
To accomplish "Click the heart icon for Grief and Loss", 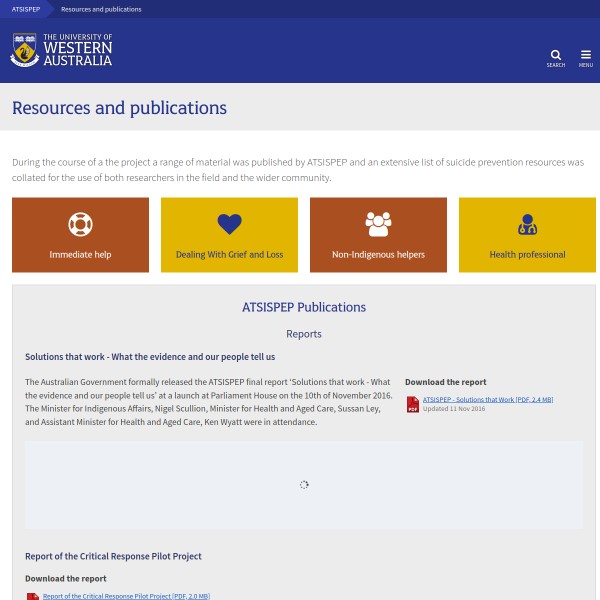I will [x=229, y=224].
